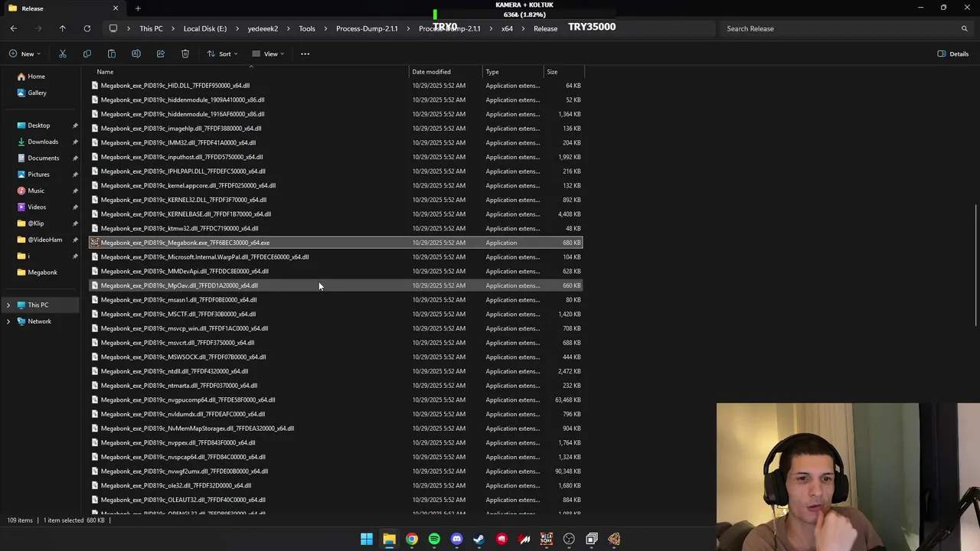Open the MSI Afterburner taskbar icon
Viewport: 980px width, 551px height.
(x=524, y=540)
